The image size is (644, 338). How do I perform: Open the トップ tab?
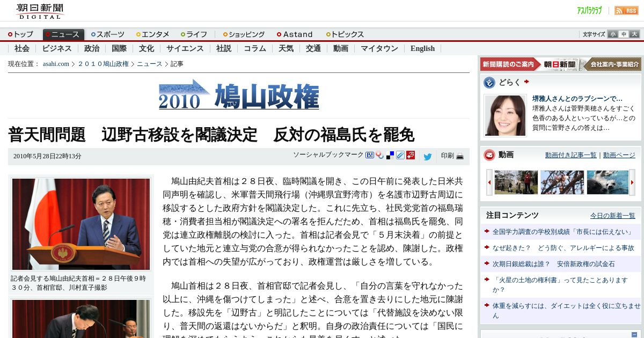20,34
